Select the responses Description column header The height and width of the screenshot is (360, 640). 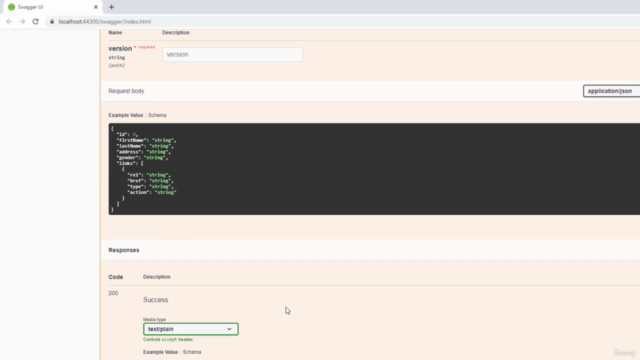pyautogui.click(x=157, y=277)
